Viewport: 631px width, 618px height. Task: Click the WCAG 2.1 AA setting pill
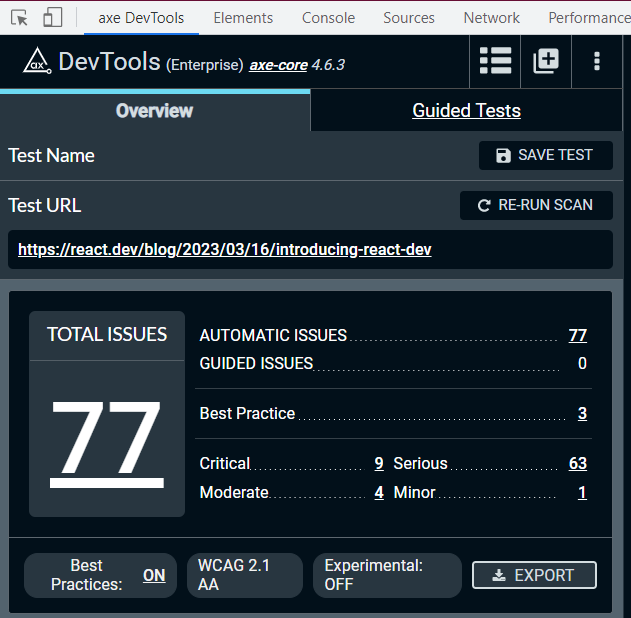(x=245, y=575)
